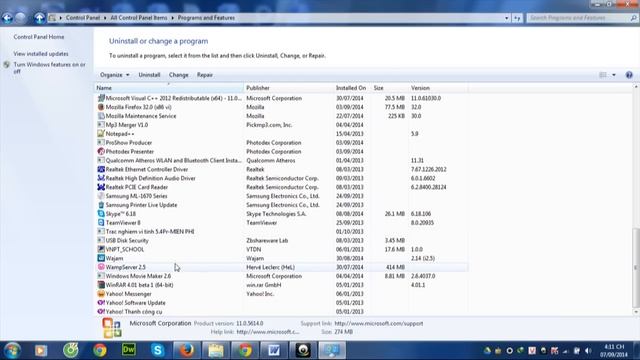Open the Organize dropdown menu
640x360 pixels.
pyautogui.click(x=115, y=75)
